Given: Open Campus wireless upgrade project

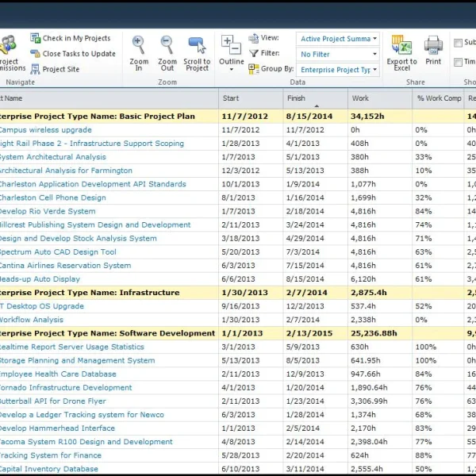Looking at the screenshot, I should [x=45, y=130].
